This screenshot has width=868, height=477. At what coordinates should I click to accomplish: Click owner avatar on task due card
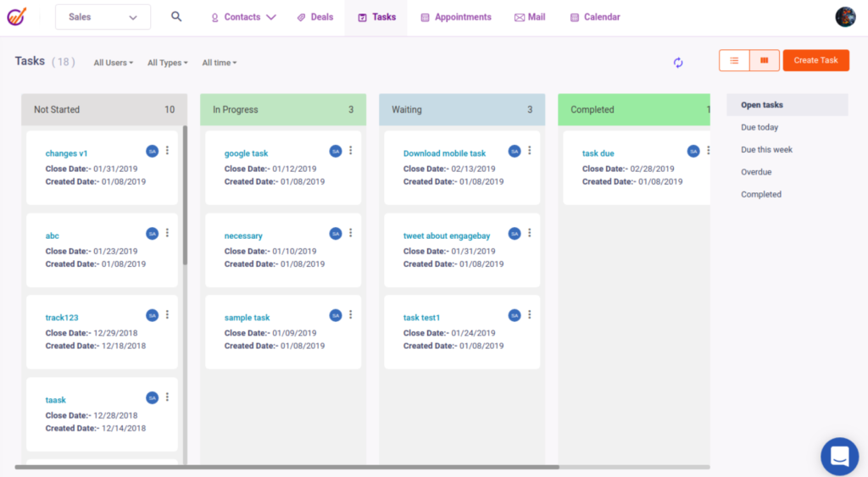693,151
